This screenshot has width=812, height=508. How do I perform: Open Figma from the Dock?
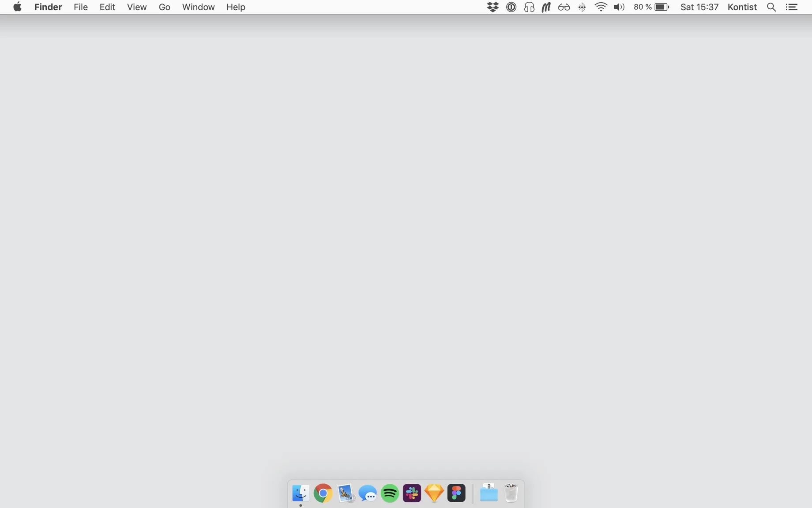coord(456,493)
